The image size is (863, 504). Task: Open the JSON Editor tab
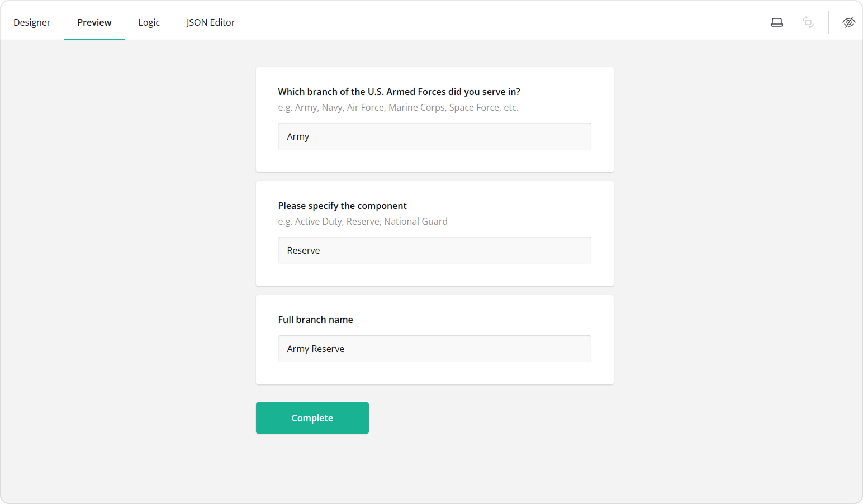pyautogui.click(x=211, y=22)
